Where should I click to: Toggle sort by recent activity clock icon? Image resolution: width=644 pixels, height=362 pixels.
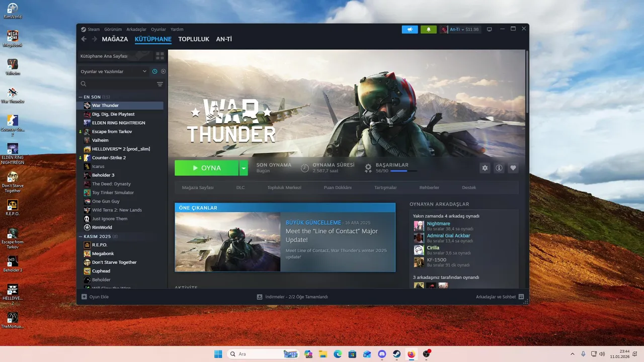(155, 71)
